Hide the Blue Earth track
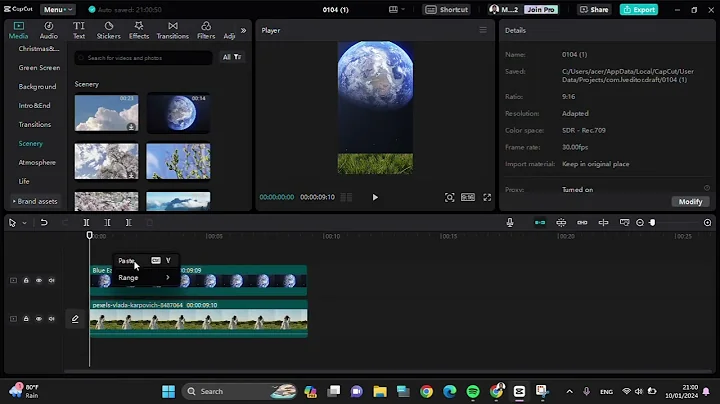 [x=39, y=281]
